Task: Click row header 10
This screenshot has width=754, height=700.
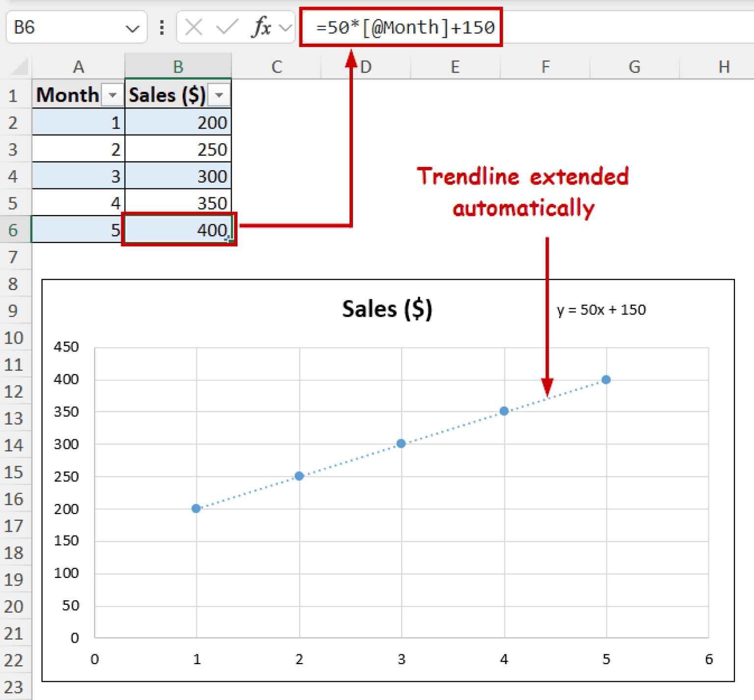Action: (13, 338)
